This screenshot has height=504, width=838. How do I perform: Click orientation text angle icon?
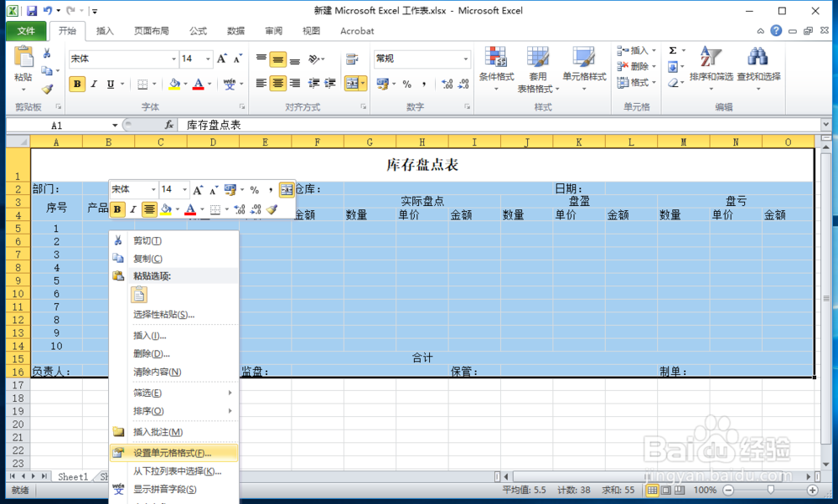314,59
